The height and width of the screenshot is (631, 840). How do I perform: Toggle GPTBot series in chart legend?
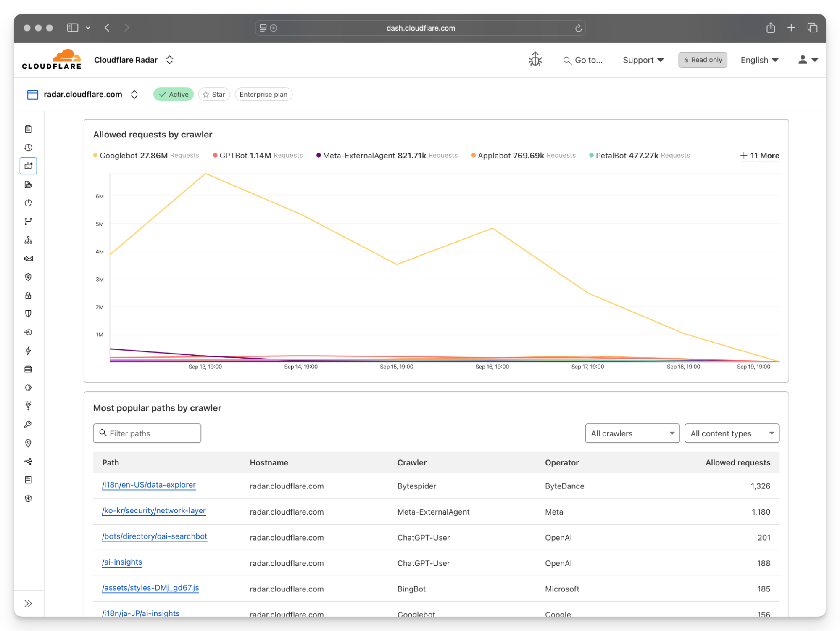pos(233,156)
